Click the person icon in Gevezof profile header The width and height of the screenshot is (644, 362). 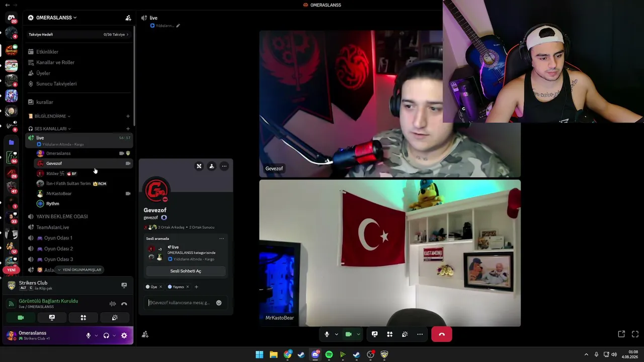212,166
